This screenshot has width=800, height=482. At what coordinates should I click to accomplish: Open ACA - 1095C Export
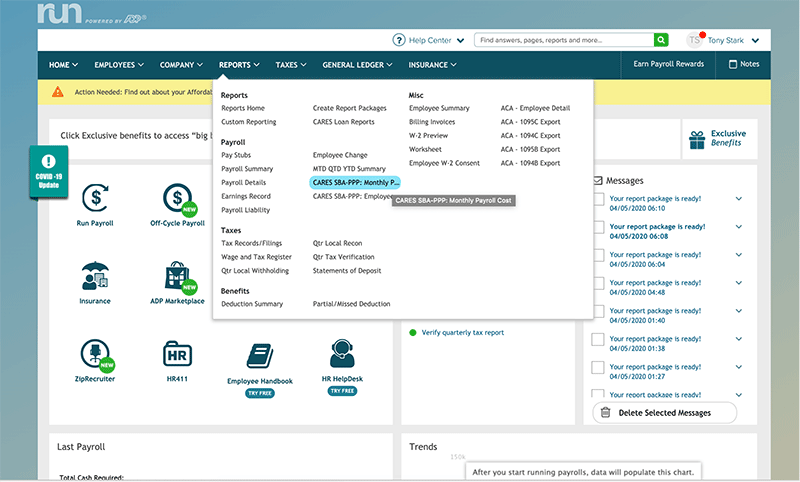(x=530, y=122)
